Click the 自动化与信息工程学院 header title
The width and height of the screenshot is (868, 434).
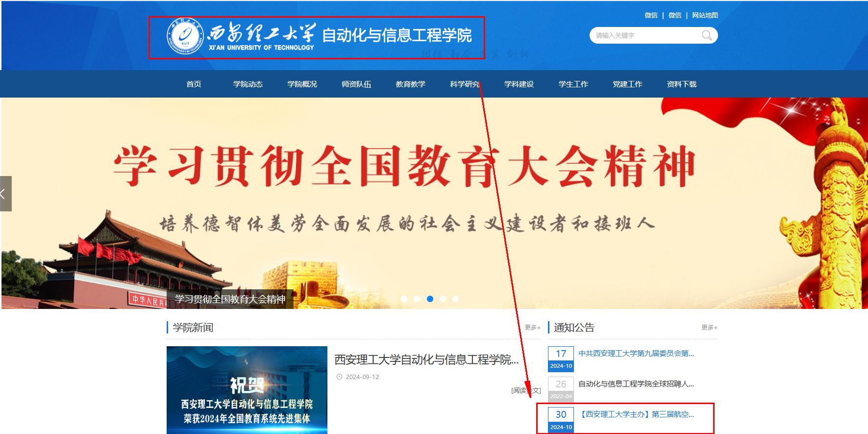(397, 35)
